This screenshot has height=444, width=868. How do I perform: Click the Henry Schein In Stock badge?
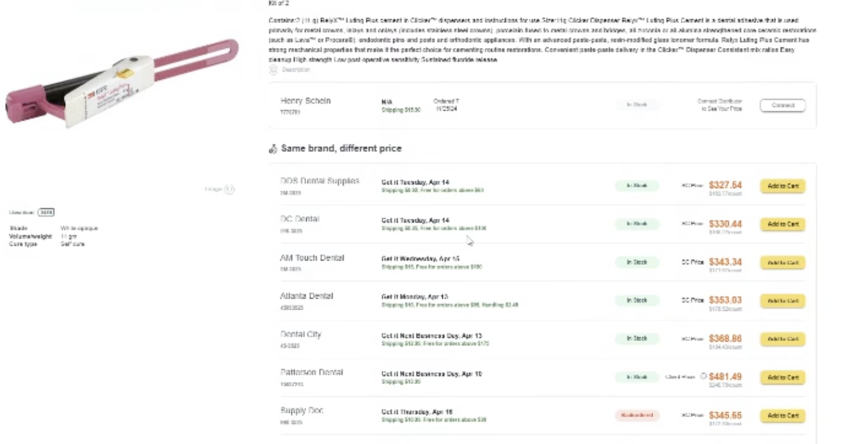637,105
